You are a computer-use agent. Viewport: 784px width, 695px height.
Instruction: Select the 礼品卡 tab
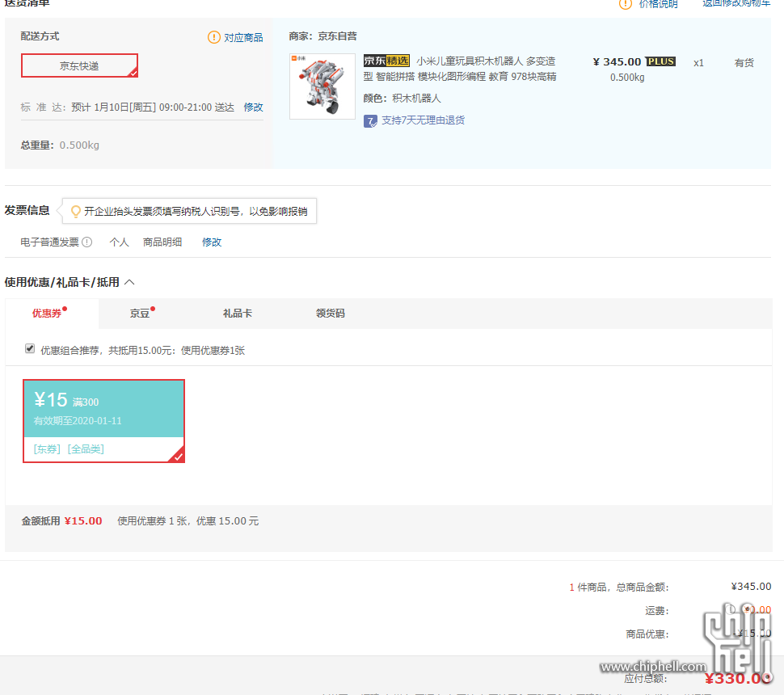click(x=238, y=314)
